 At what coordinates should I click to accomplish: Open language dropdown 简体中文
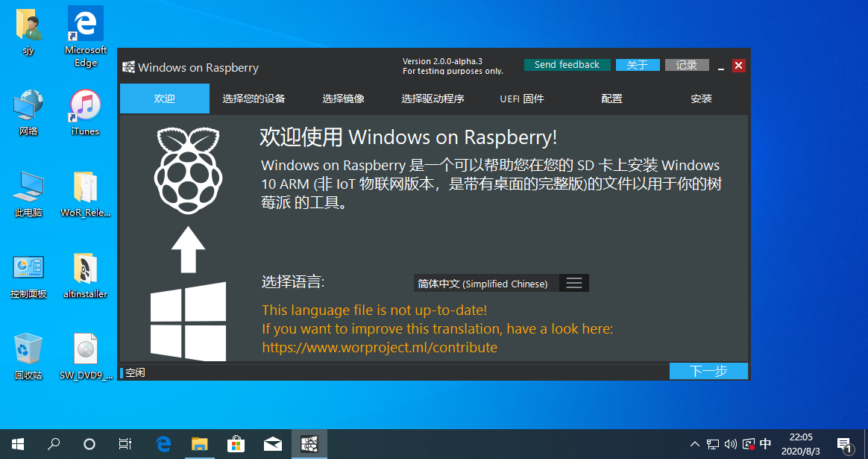(x=487, y=284)
